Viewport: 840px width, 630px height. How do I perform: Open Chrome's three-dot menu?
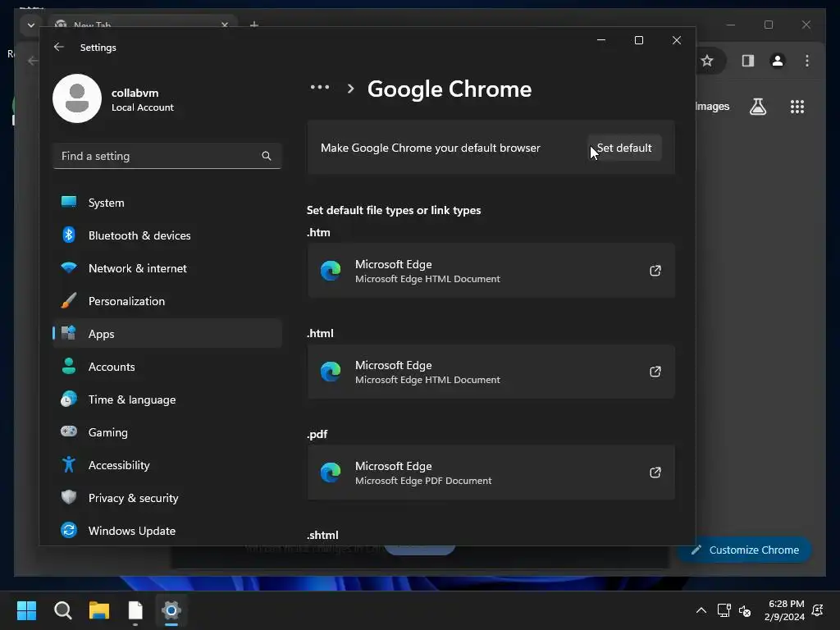(807, 61)
